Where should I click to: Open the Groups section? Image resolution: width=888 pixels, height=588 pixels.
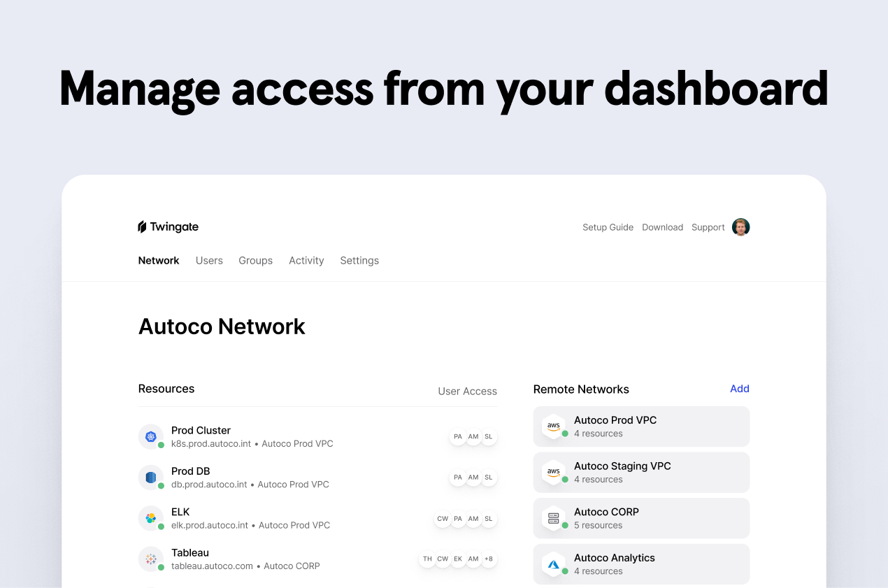click(x=255, y=260)
